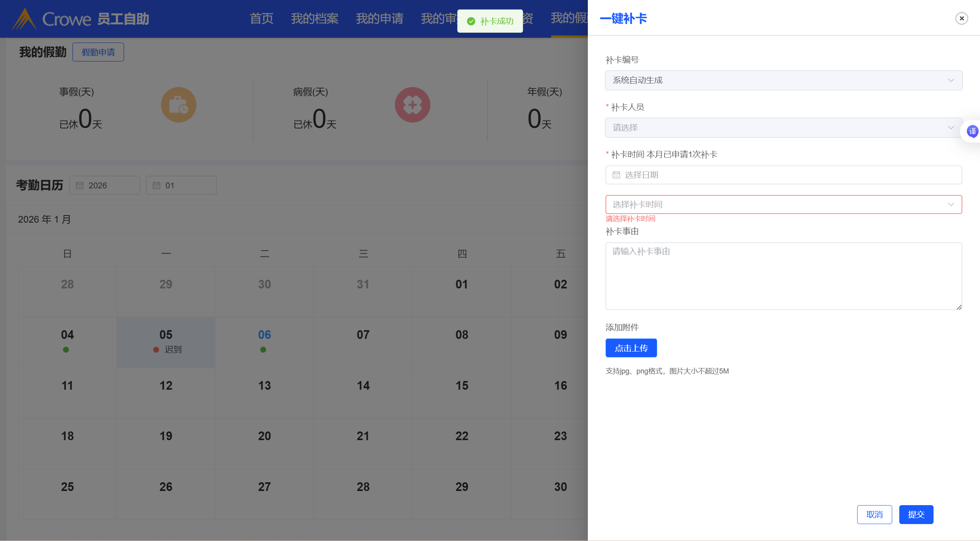Click the 取消 cancel button
980x541 pixels.
(x=874, y=515)
